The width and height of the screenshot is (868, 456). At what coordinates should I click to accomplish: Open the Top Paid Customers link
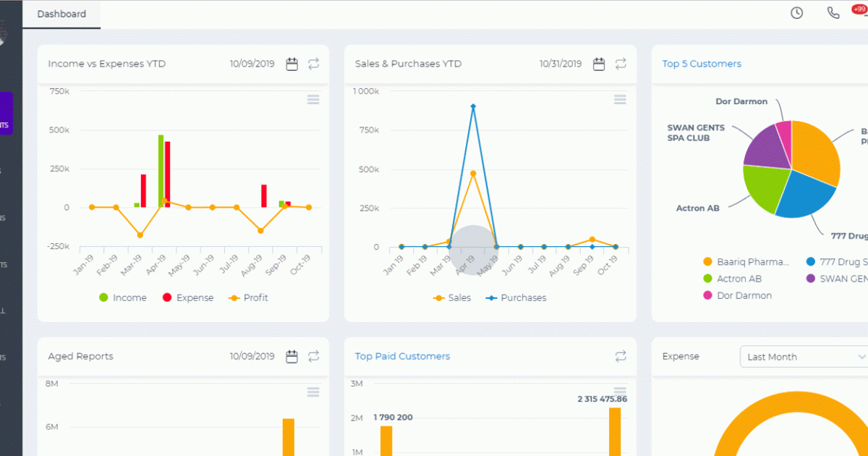pos(402,356)
